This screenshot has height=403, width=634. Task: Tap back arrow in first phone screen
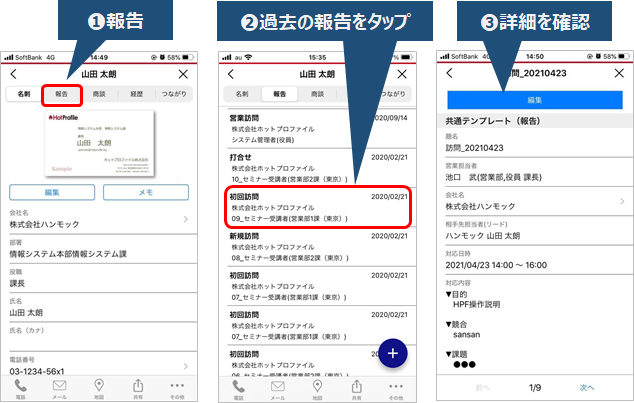pos(14,74)
